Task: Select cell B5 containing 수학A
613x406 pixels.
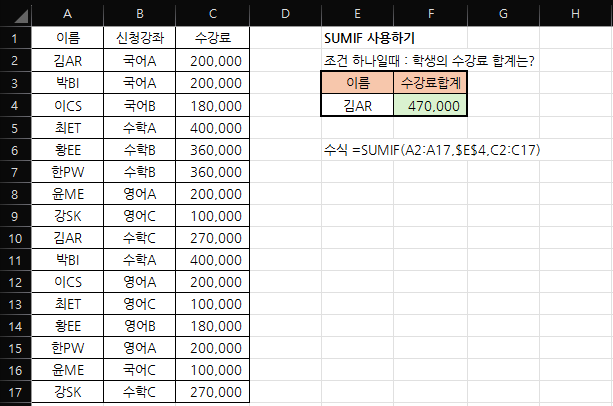Action: point(140,128)
